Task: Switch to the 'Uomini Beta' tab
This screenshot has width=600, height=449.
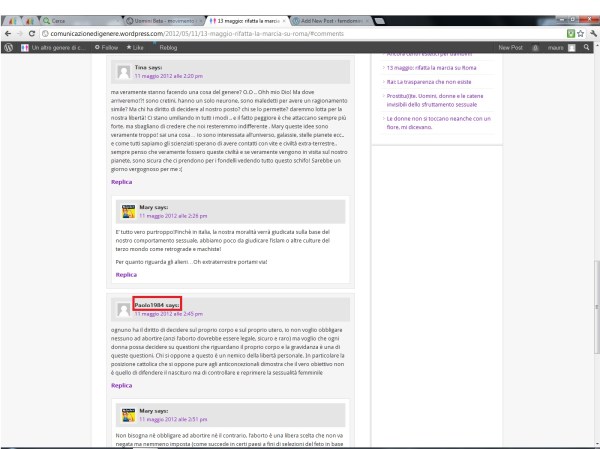Action: pyautogui.click(x=166, y=21)
